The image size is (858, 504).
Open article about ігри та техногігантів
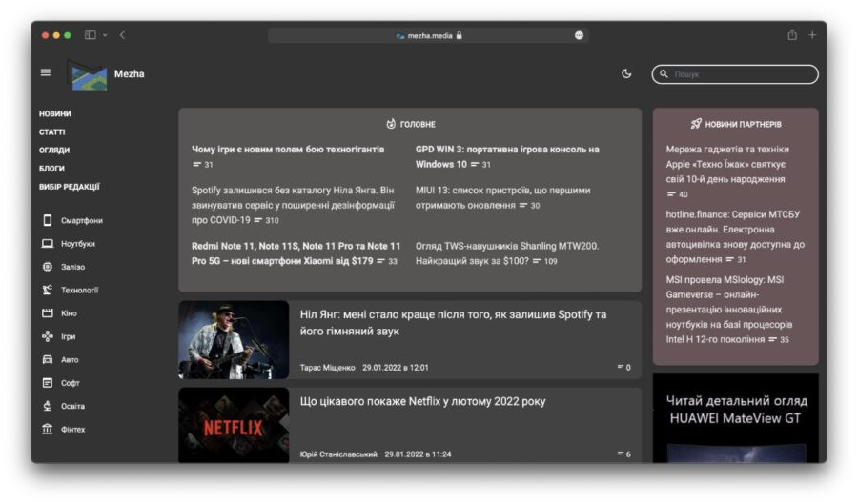click(x=288, y=150)
